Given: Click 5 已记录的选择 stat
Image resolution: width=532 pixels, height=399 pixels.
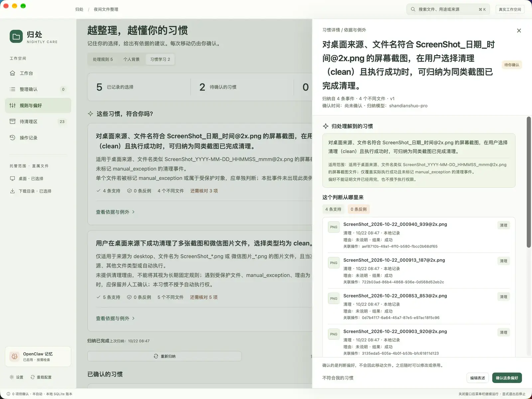Looking at the screenshot, I should click(115, 87).
